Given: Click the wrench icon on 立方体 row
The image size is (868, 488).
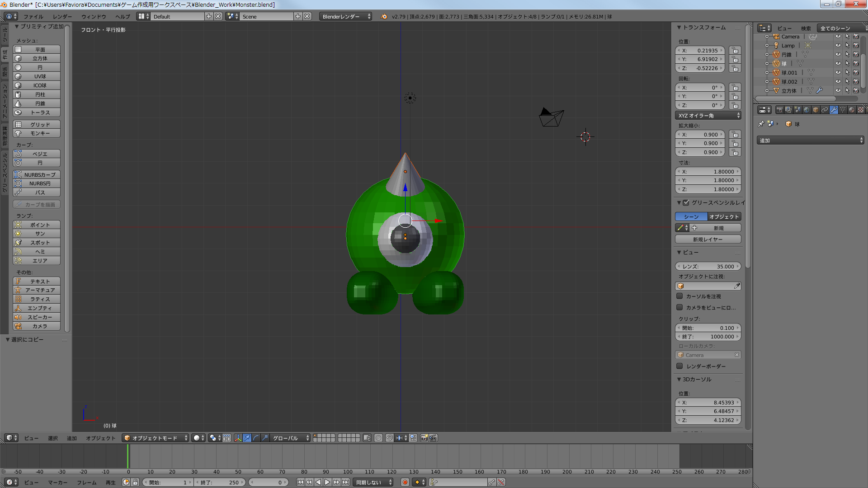Looking at the screenshot, I should click(x=819, y=90).
